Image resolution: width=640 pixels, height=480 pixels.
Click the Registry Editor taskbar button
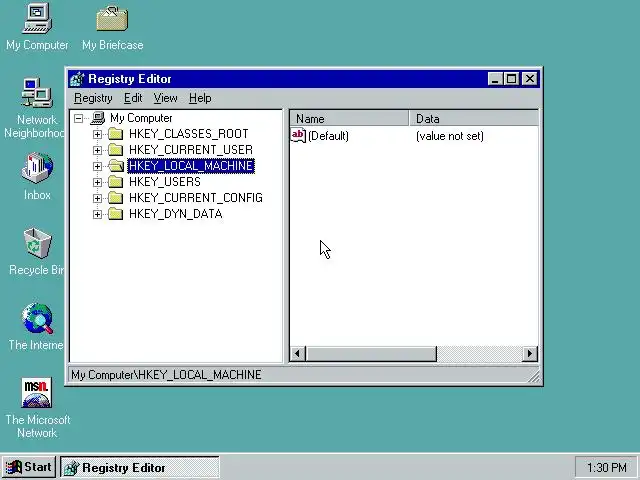pos(140,467)
